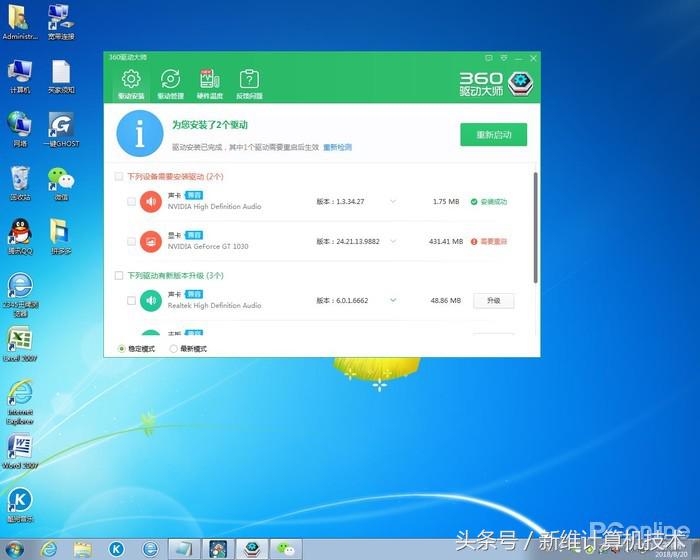
Task: Click the 2345 browser desktop shortcut
Action: tap(20, 295)
